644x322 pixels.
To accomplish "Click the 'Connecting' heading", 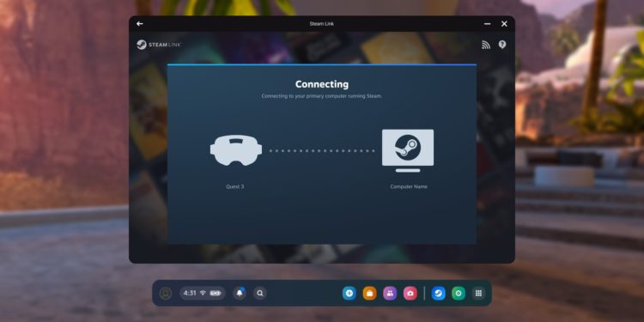I will click(322, 84).
